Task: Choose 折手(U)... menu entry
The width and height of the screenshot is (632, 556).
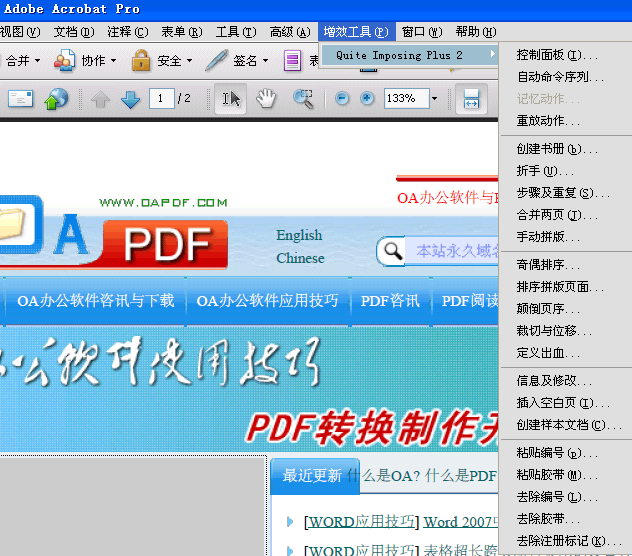Action: [x=566, y=171]
